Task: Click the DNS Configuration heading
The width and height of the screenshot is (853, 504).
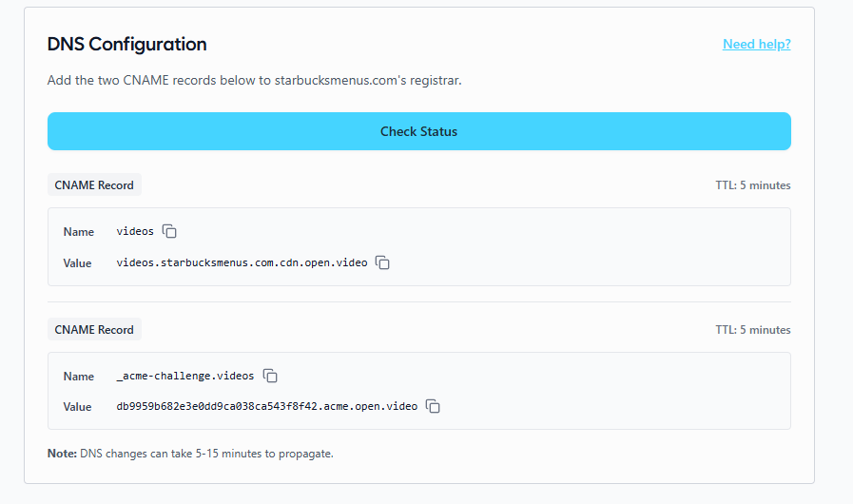Action: (x=126, y=45)
